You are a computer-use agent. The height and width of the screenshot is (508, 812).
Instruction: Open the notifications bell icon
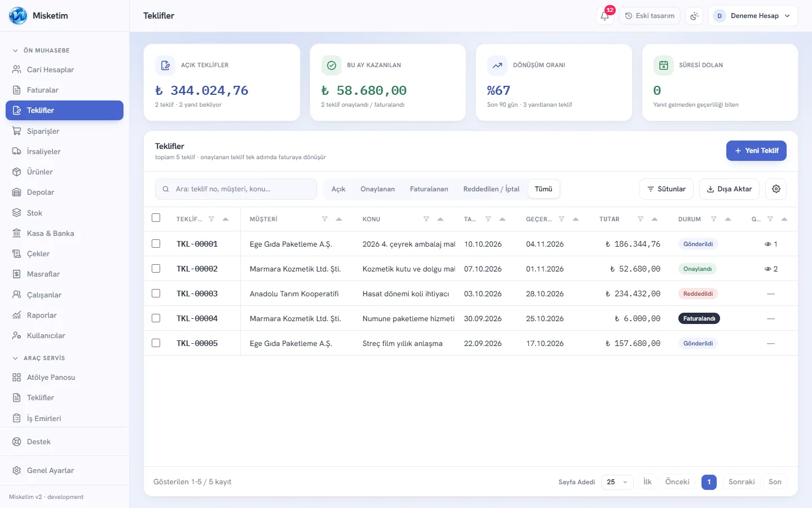pos(604,16)
